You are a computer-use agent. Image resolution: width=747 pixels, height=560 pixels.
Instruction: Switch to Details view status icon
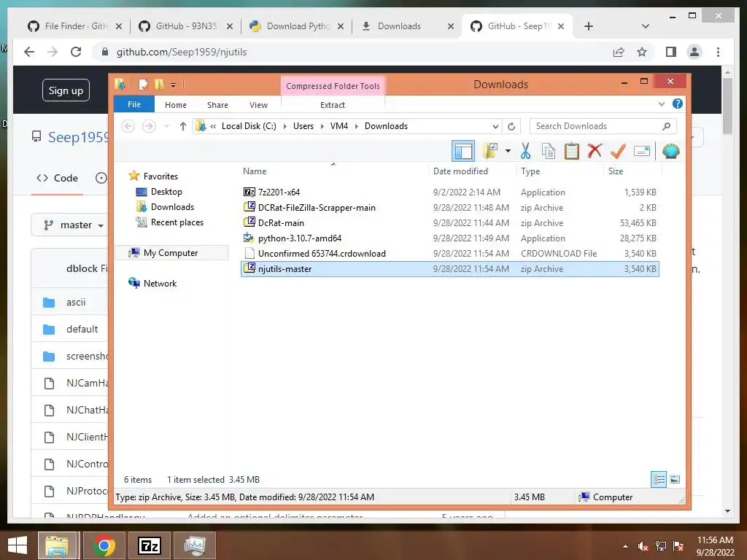click(x=659, y=479)
